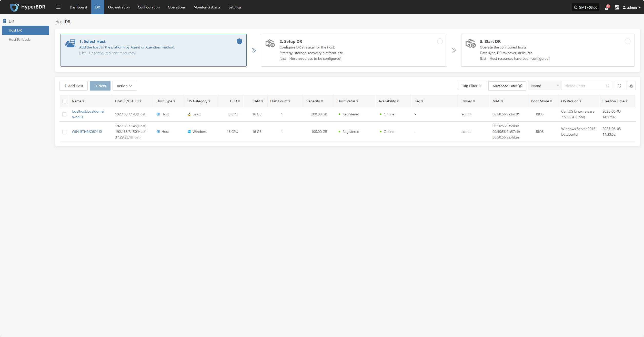This screenshot has width=644, height=337.
Task: Open the Orchestration menu
Action: click(119, 7)
